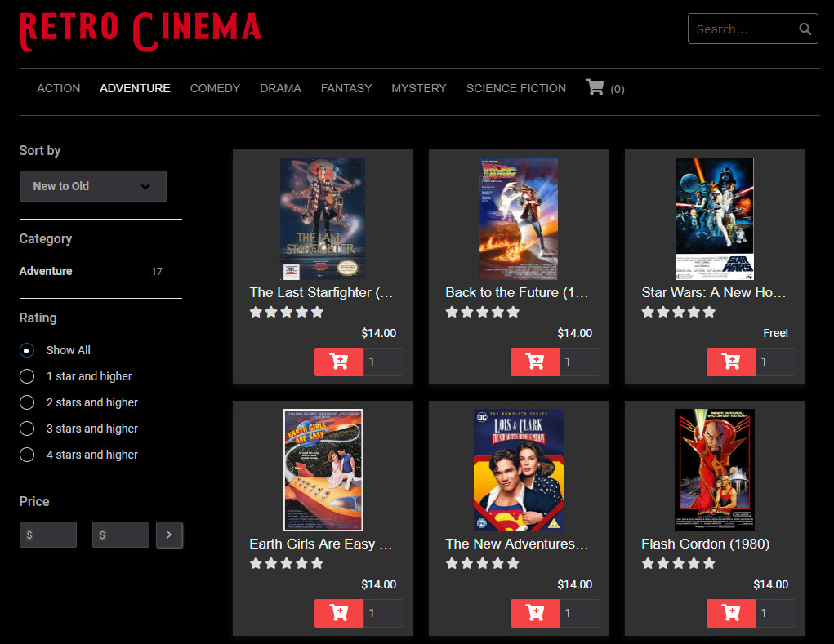Open the shopping cart icon
The image size is (834, 644).
tap(595, 87)
